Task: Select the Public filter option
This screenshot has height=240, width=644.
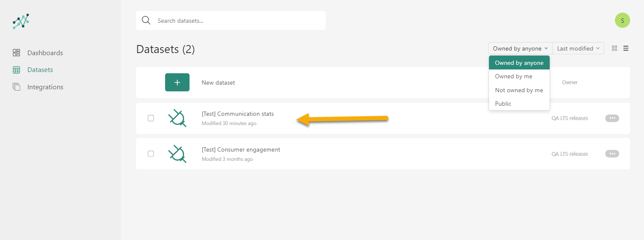Action: coord(503,104)
